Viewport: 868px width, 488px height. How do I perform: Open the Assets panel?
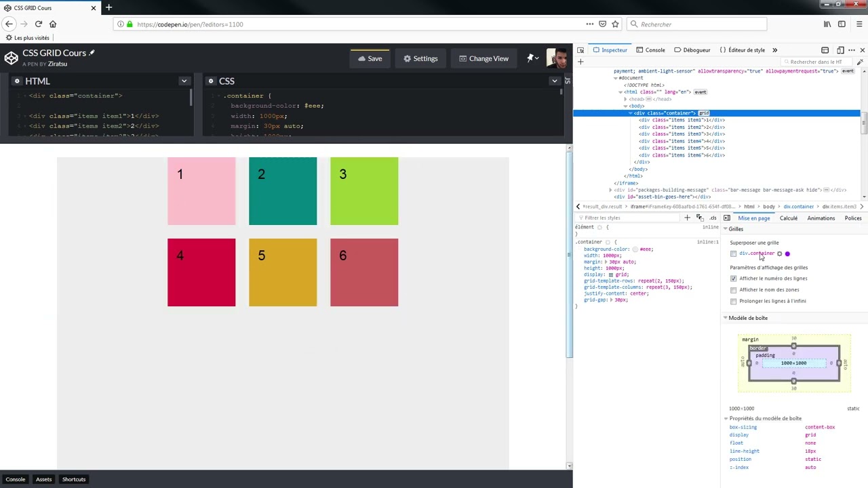click(x=43, y=479)
